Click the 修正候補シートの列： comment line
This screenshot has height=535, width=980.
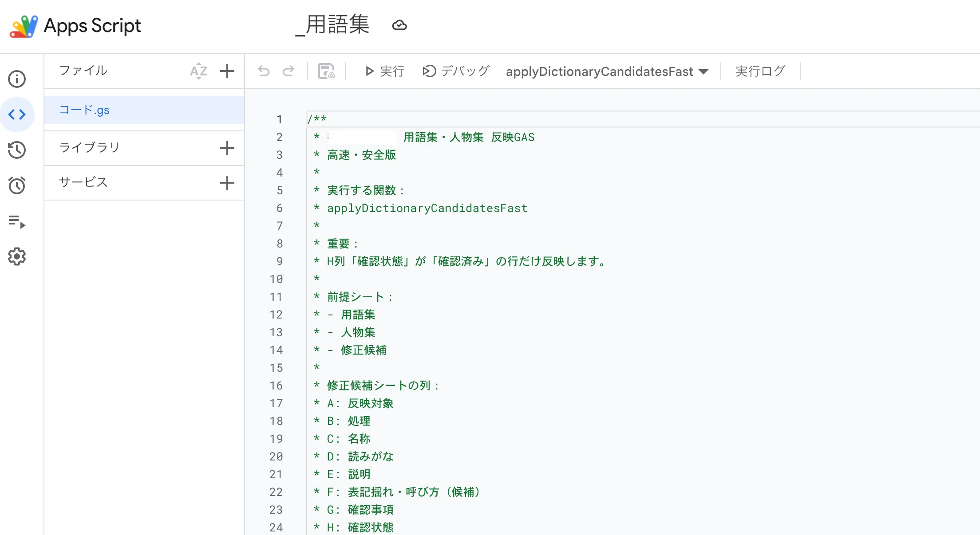point(383,386)
